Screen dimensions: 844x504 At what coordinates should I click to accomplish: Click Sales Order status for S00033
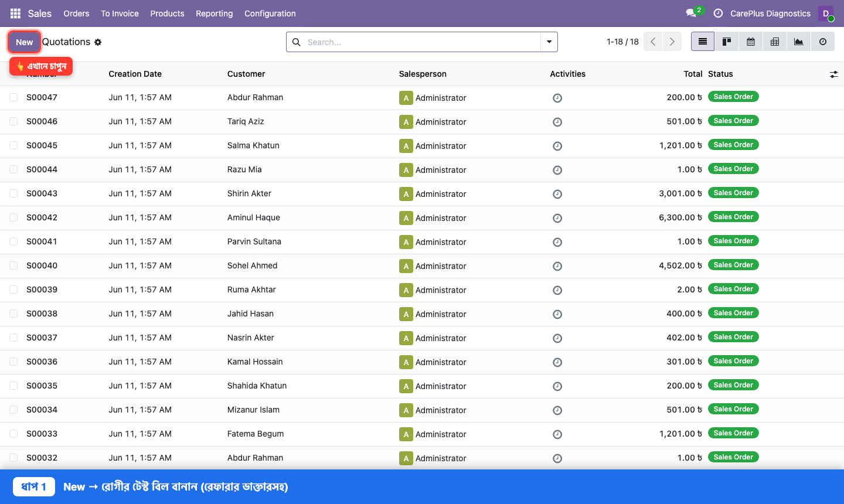[x=733, y=433]
